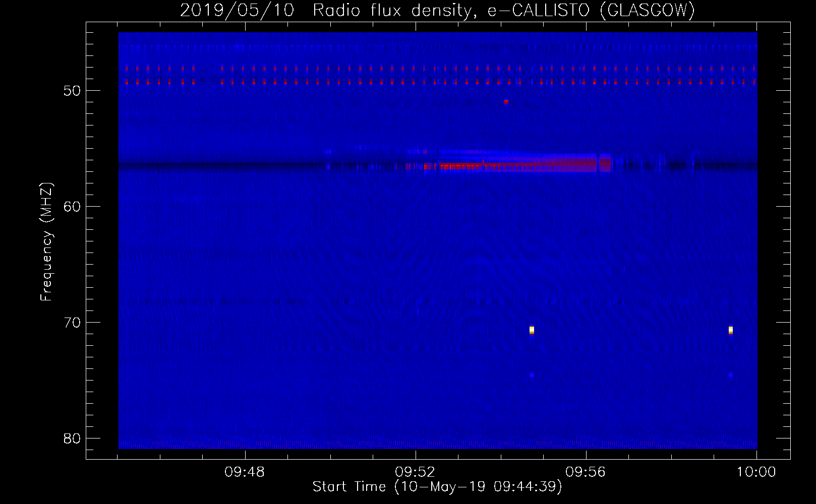Click the isolated red dot near 51 MHz

(506, 101)
